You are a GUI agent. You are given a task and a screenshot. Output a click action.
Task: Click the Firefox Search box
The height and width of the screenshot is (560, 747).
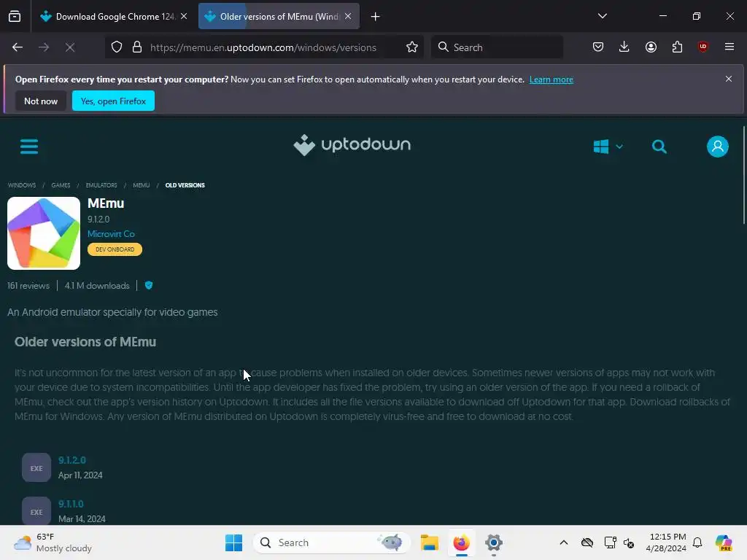pos(497,47)
